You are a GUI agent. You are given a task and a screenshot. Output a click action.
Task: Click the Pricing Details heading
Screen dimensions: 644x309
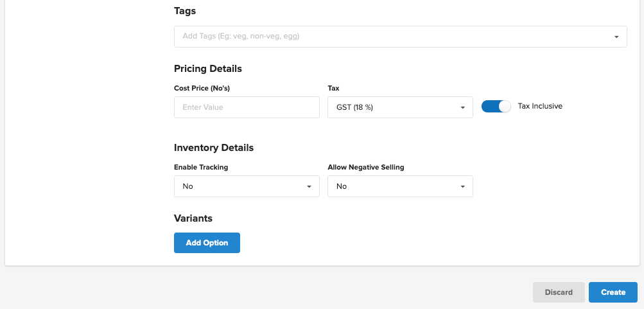208,69
